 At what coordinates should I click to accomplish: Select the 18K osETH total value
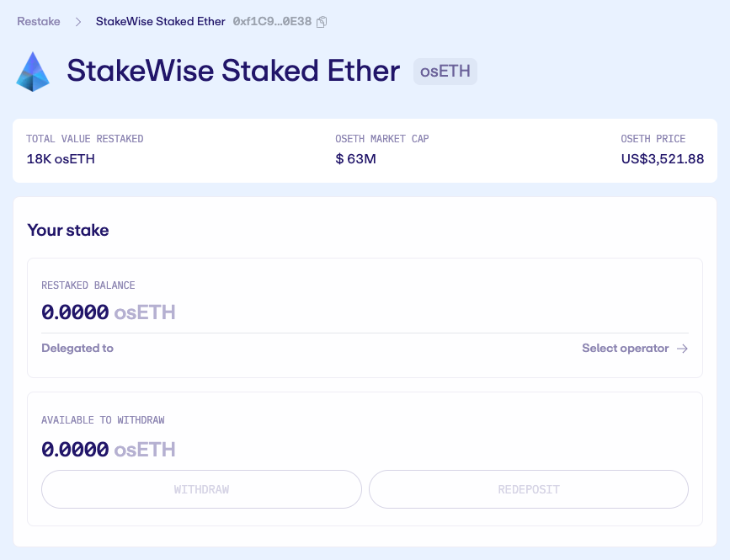[x=61, y=158]
